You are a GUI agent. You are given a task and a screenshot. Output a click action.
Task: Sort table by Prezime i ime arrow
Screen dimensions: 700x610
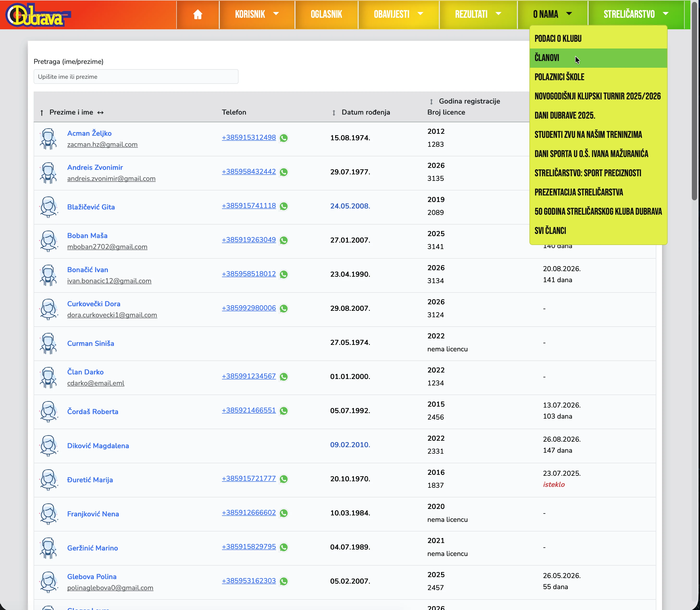pos(42,113)
